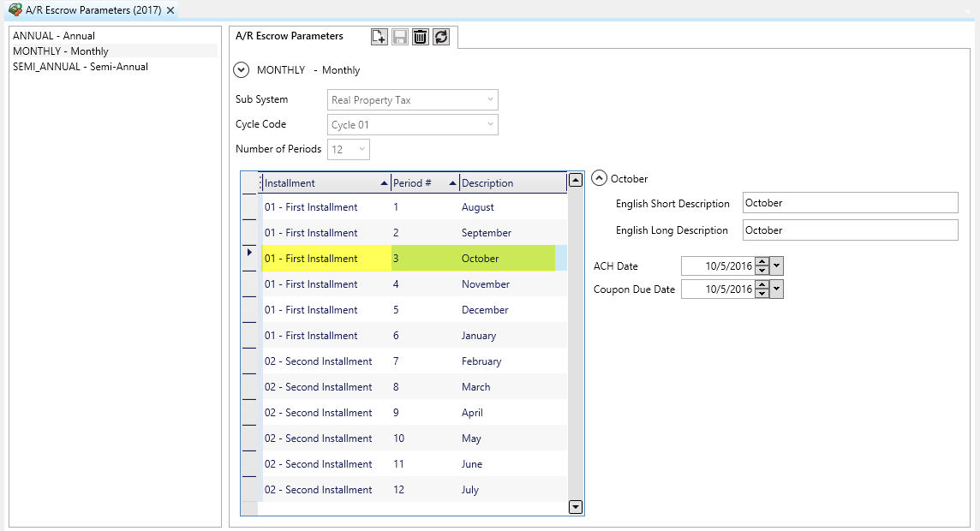Click the Save disk toolbar icon
The width and height of the screenshot is (980, 531).
399,36
